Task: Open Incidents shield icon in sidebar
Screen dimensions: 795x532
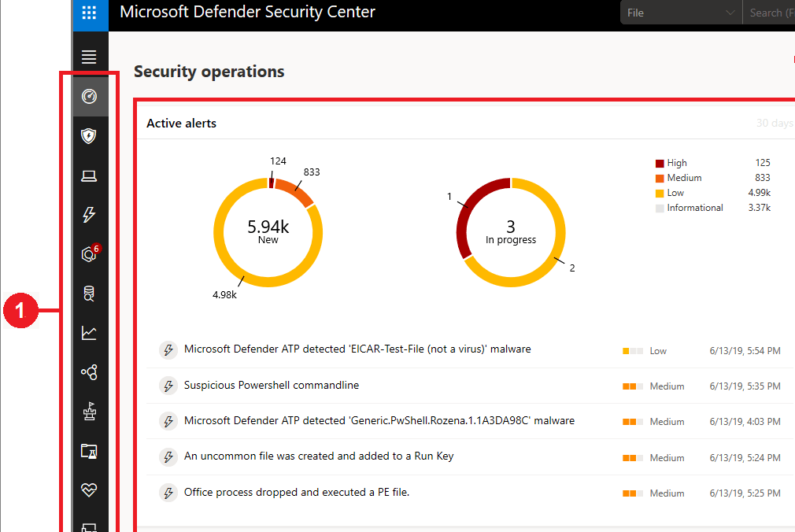Action: pos(89,136)
